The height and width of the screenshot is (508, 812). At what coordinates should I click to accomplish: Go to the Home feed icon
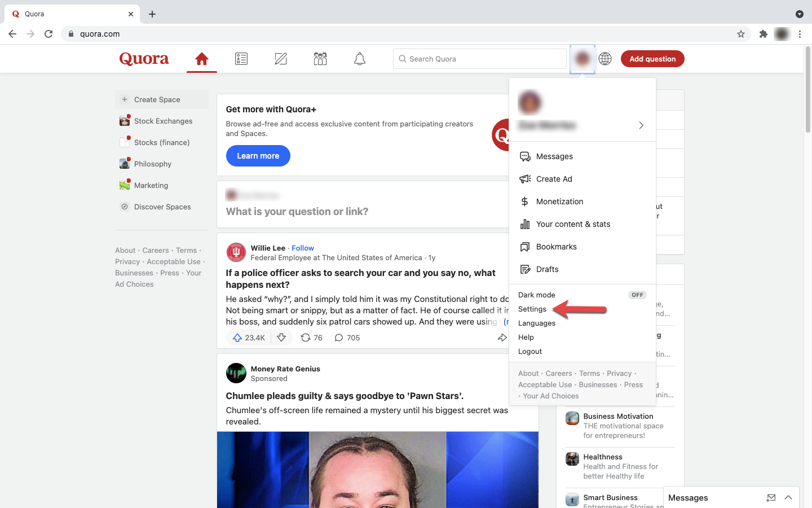pyautogui.click(x=201, y=58)
